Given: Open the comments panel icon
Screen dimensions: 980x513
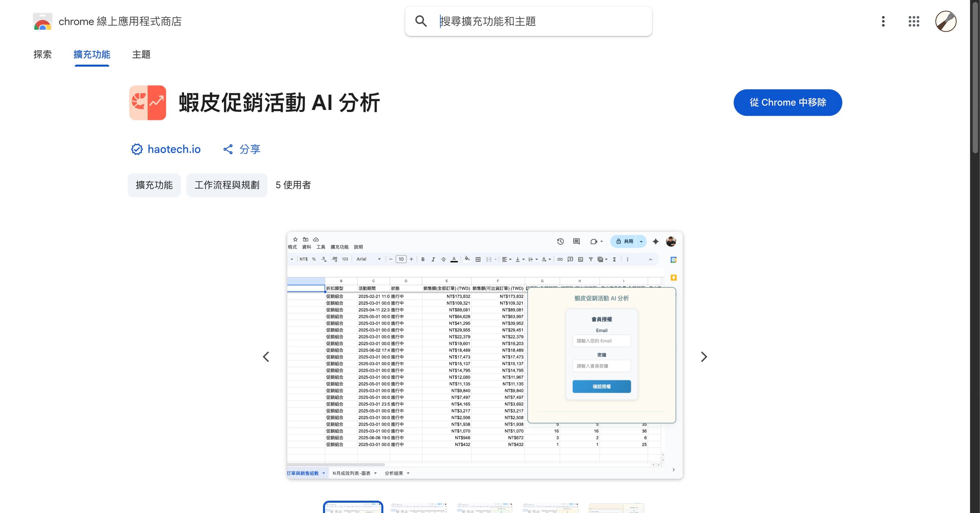Looking at the screenshot, I should [576, 241].
